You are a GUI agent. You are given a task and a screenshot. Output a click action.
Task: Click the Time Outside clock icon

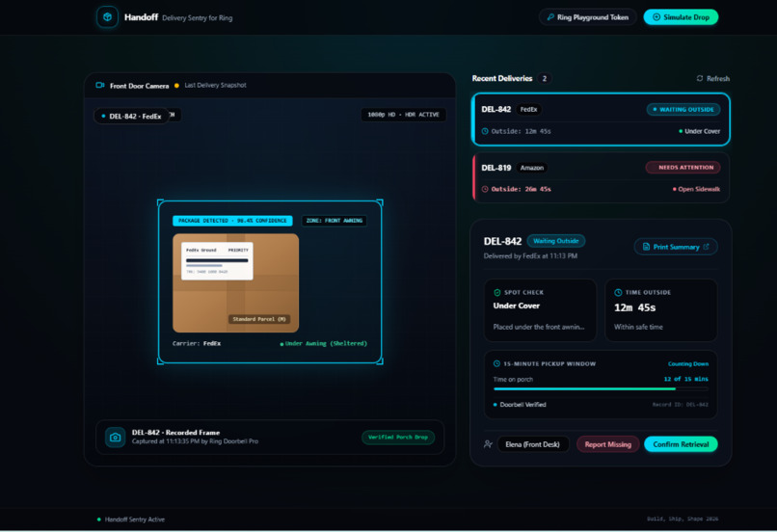pos(618,292)
